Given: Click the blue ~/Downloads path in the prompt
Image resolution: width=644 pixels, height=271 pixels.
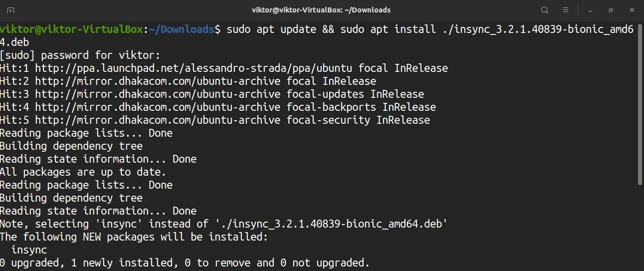Looking at the screenshot, I should (181, 29).
